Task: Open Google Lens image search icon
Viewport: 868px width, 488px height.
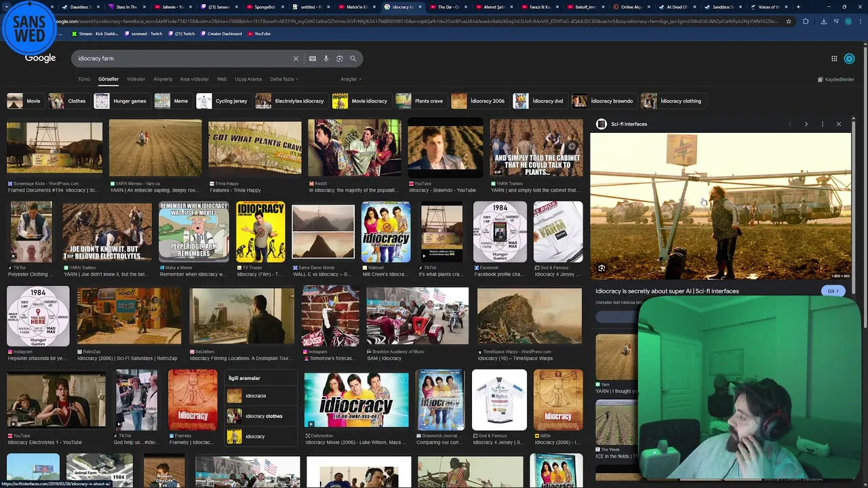Action: pyautogui.click(x=340, y=58)
